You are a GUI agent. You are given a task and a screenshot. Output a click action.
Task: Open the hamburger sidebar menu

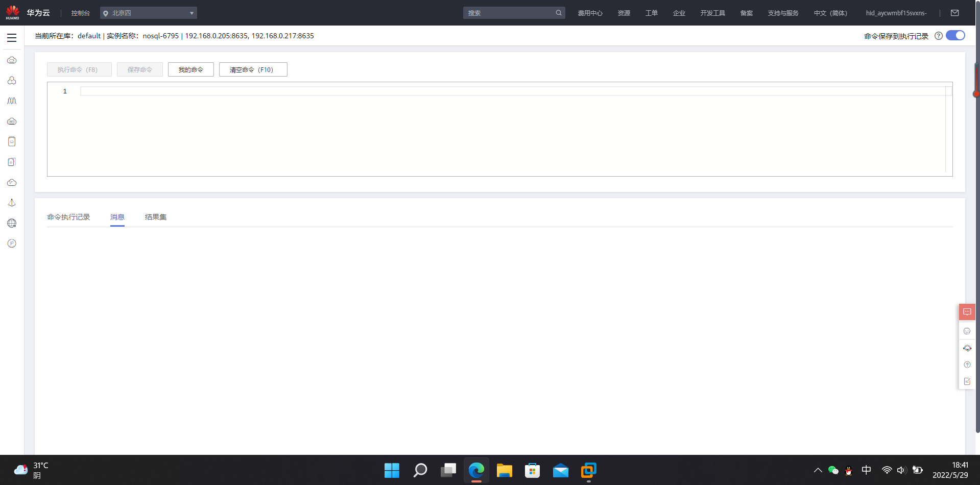tap(12, 38)
